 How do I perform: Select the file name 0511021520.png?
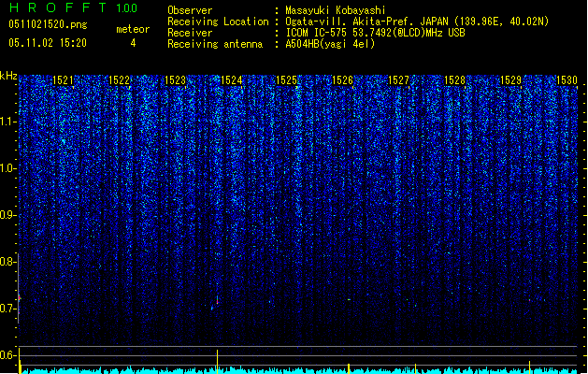[x=48, y=24]
